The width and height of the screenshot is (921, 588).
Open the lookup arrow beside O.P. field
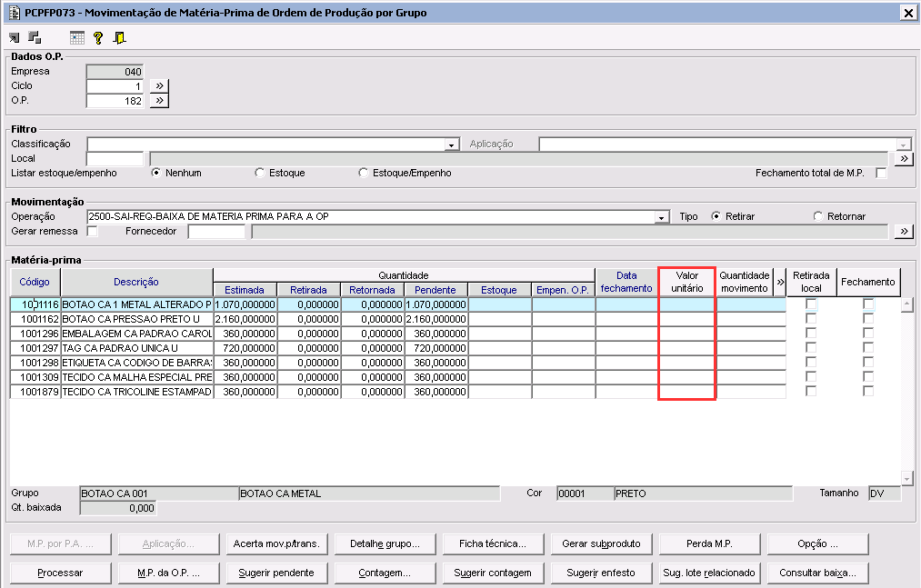tap(159, 101)
